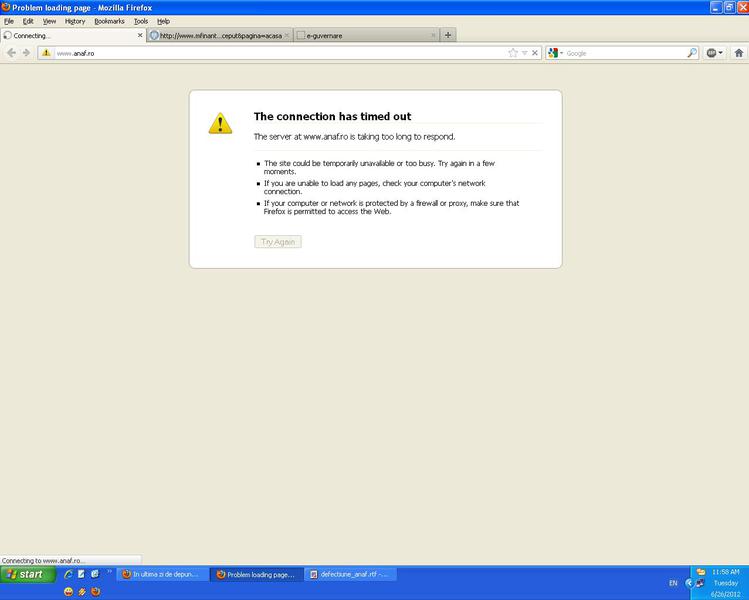Image resolution: width=749 pixels, height=600 pixels.
Task: Expand the URL history dropdown arrow
Action: (524, 53)
